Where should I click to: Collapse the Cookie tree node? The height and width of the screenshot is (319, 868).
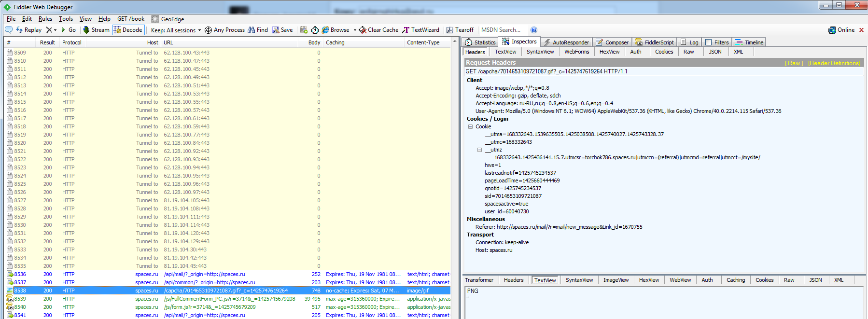[x=470, y=126]
